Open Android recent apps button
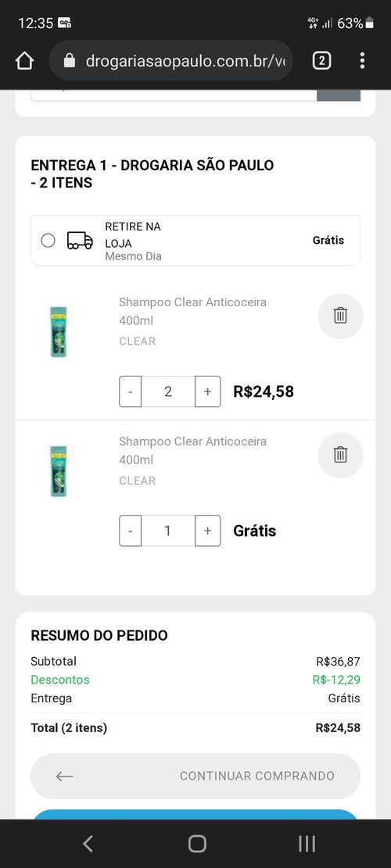The height and width of the screenshot is (868, 391). tap(307, 844)
